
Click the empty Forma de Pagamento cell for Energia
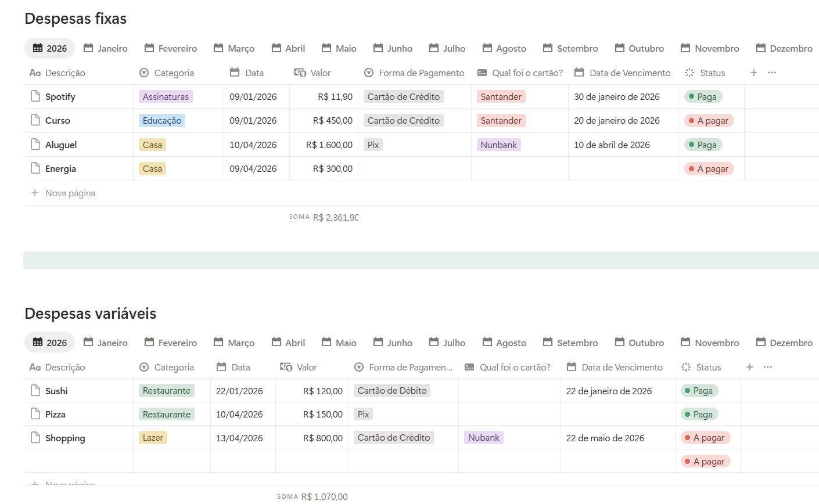coord(414,169)
